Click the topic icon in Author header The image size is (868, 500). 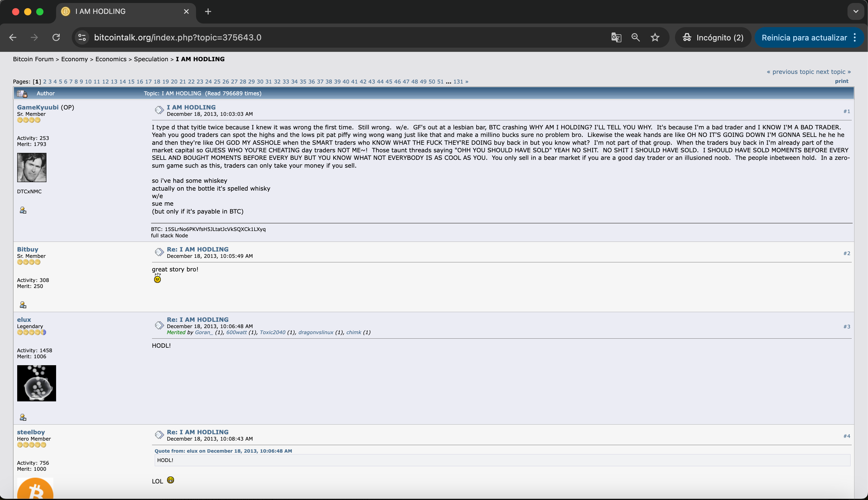point(22,93)
